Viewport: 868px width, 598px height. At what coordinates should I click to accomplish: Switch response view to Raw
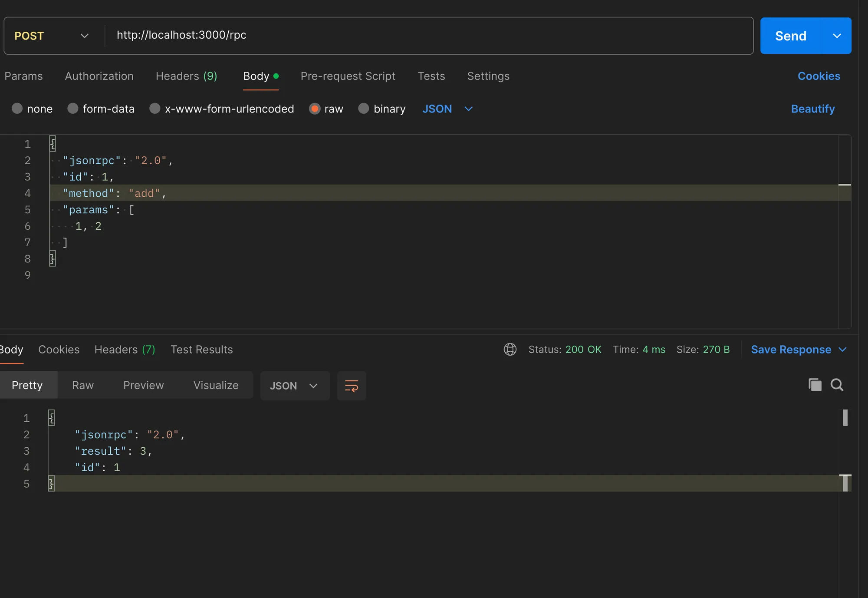(x=82, y=385)
